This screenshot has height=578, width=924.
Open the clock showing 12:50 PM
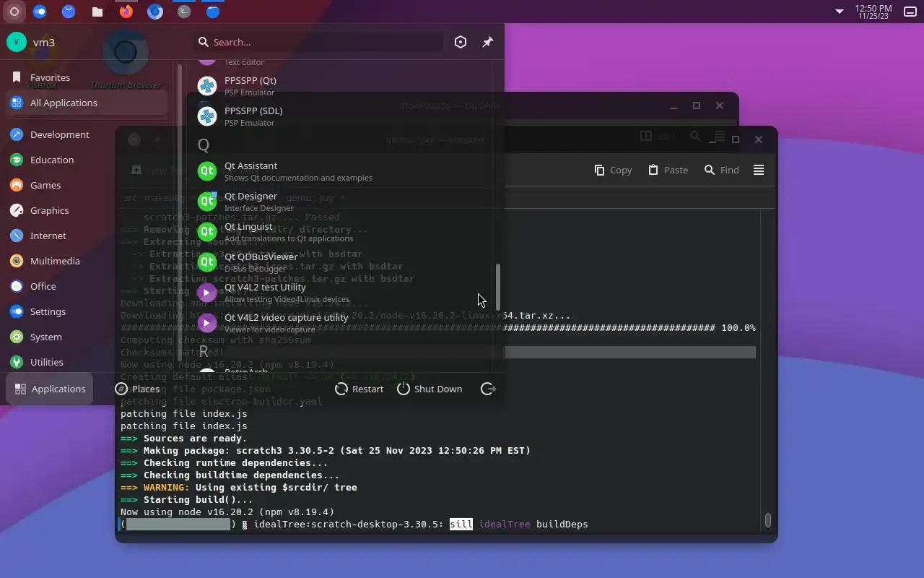[x=873, y=12]
